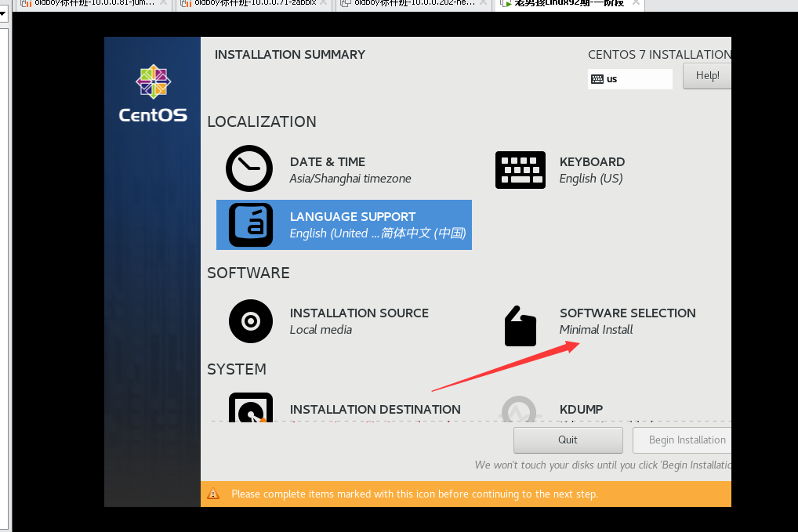Viewport: 798px width, 532px height.
Task: Open the Help! button
Action: click(x=707, y=76)
